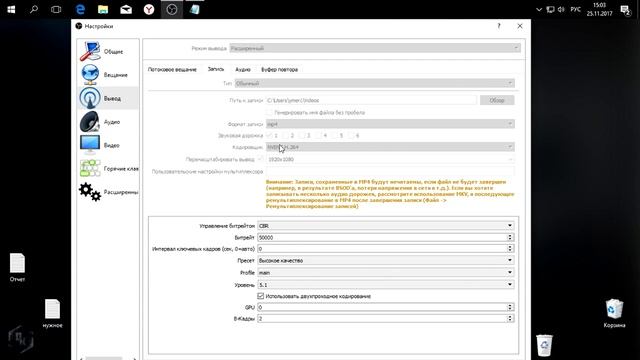Open the Тип recording type dropdown
The image size is (640, 360).
pos(374,83)
